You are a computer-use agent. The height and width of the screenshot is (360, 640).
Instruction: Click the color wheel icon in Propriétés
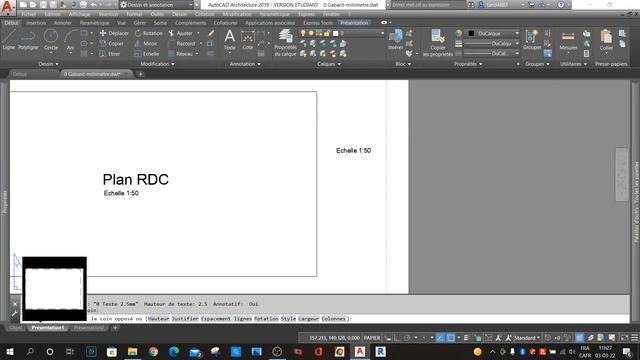point(459,33)
